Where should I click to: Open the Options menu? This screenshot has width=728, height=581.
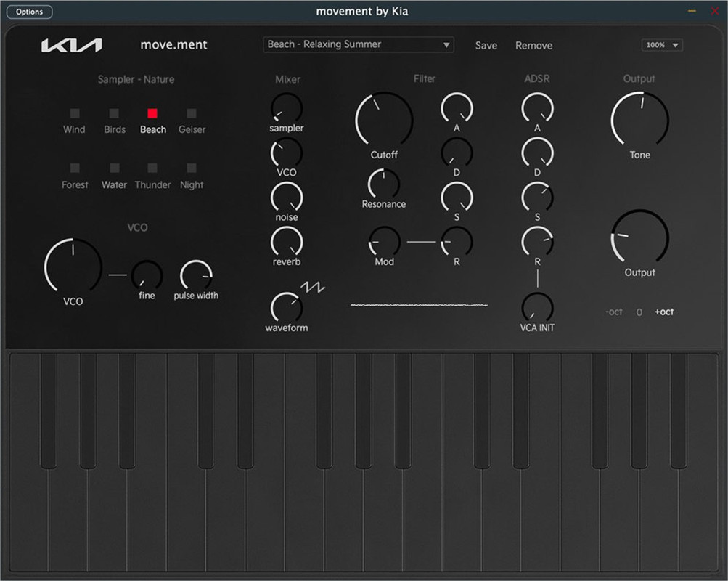pos(29,12)
